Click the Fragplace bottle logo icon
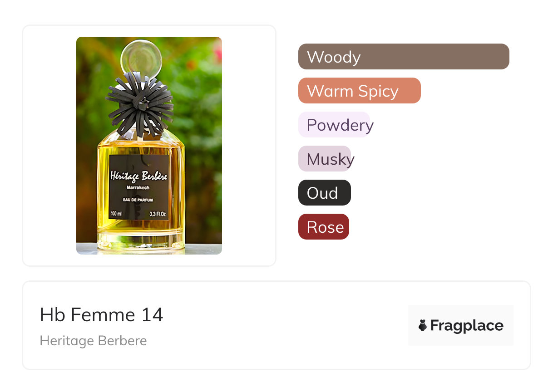Image resolution: width=553 pixels, height=392 pixels. [x=423, y=325]
